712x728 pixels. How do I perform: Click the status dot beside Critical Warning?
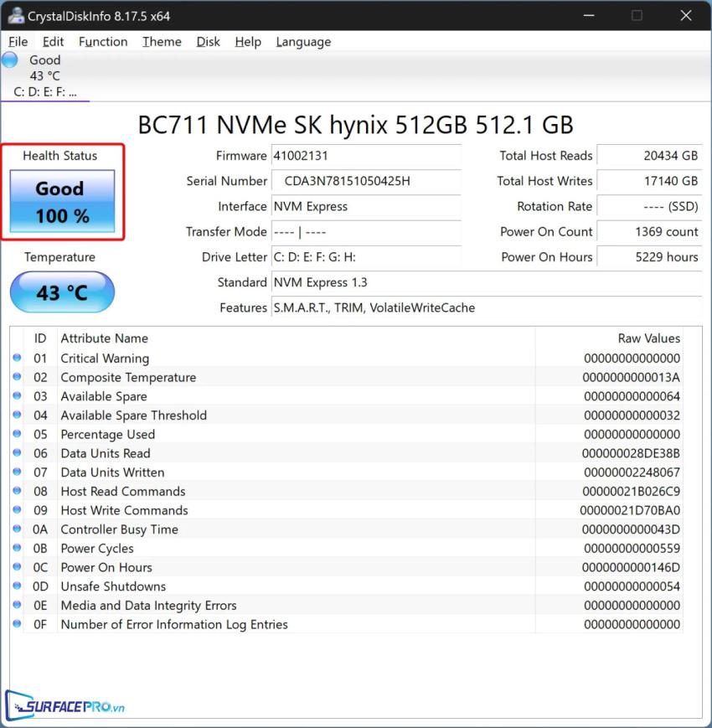(x=17, y=358)
